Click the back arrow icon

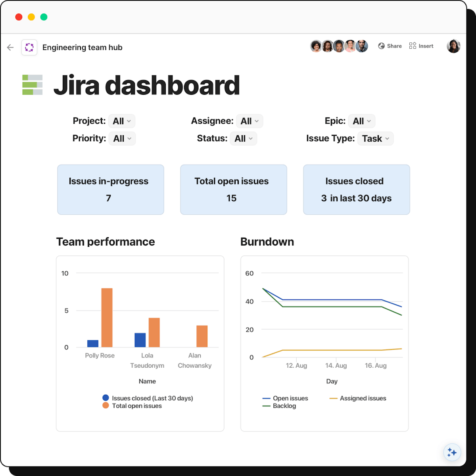[10, 48]
